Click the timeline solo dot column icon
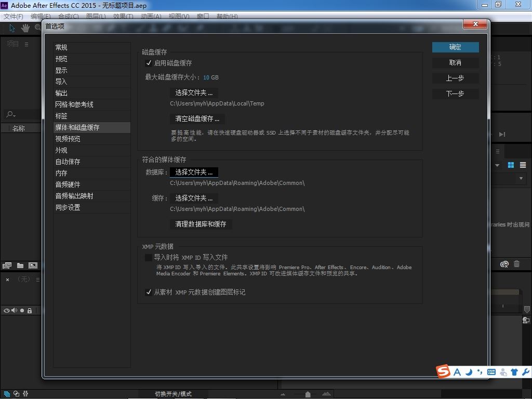This screenshot has height=399, width=532. 22,311
